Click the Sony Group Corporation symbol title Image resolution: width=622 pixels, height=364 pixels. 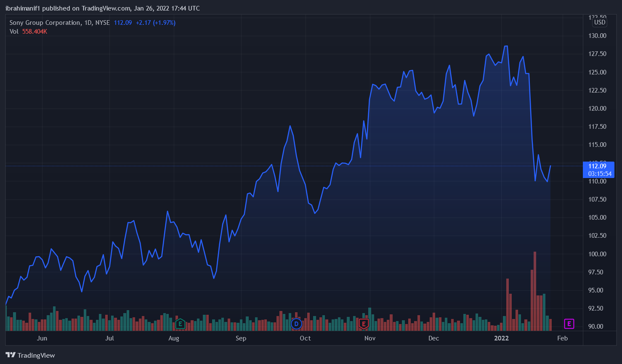point(45,23)
